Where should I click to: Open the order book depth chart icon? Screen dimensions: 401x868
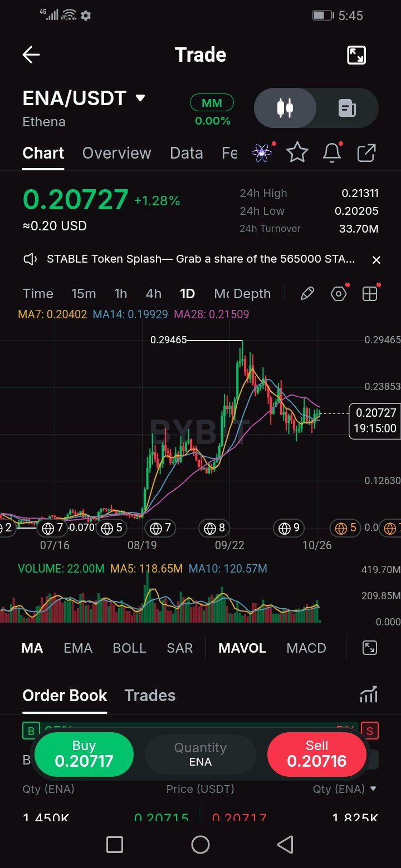[x=369, y=695]
